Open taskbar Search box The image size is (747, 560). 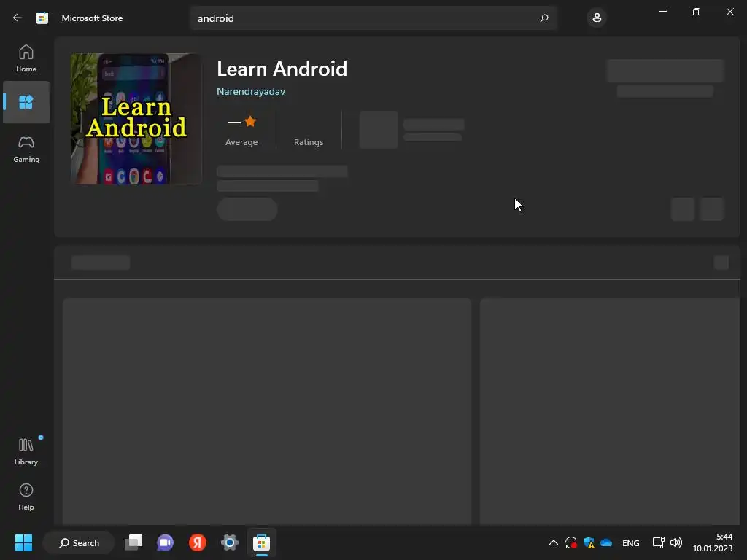click(x=79, y=542)
